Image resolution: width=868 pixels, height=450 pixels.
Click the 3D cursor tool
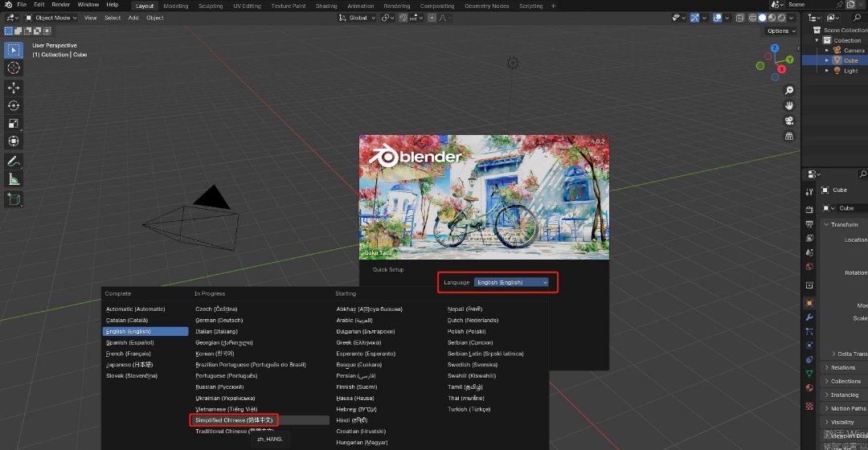pos(14,68)
